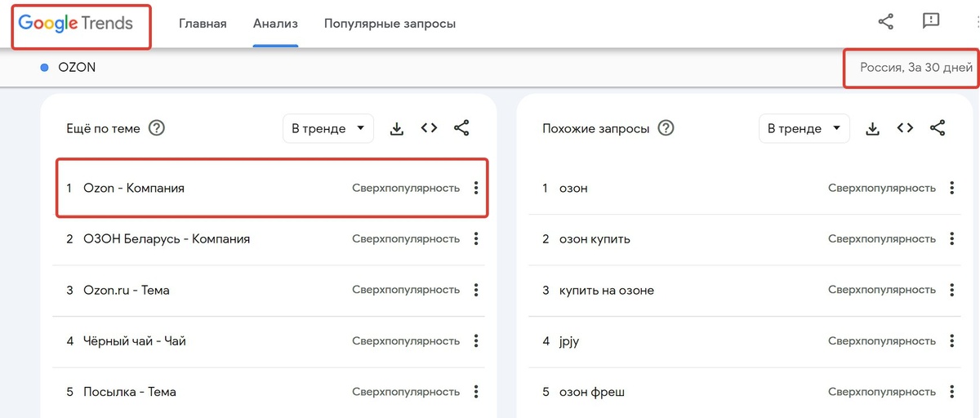The image size is (980, 418).
Task: Show help for Похожие запросы
Action: (x=666, y=128)
